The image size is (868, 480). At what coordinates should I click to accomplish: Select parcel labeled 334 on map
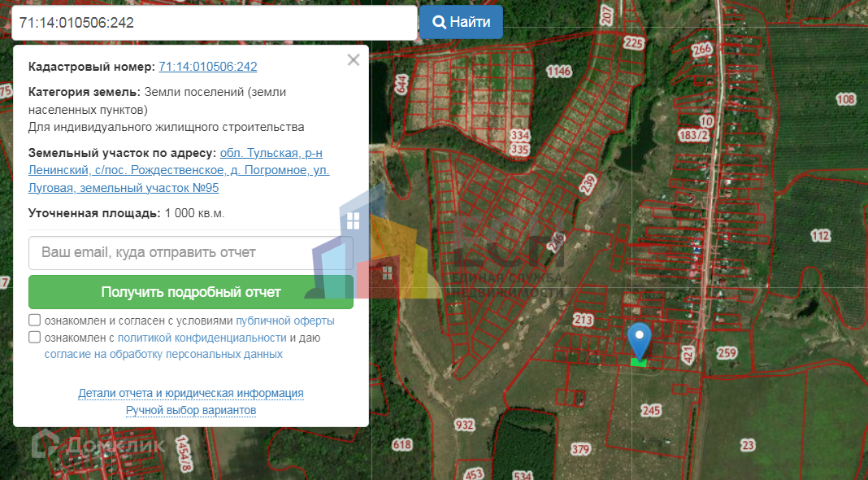coord(520,135)
